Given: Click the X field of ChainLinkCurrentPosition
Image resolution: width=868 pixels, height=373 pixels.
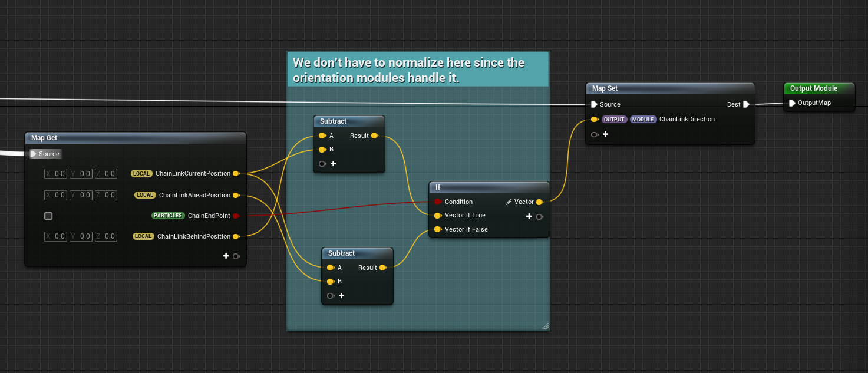Looking at the screenshot, I should (x=55, y=173).
